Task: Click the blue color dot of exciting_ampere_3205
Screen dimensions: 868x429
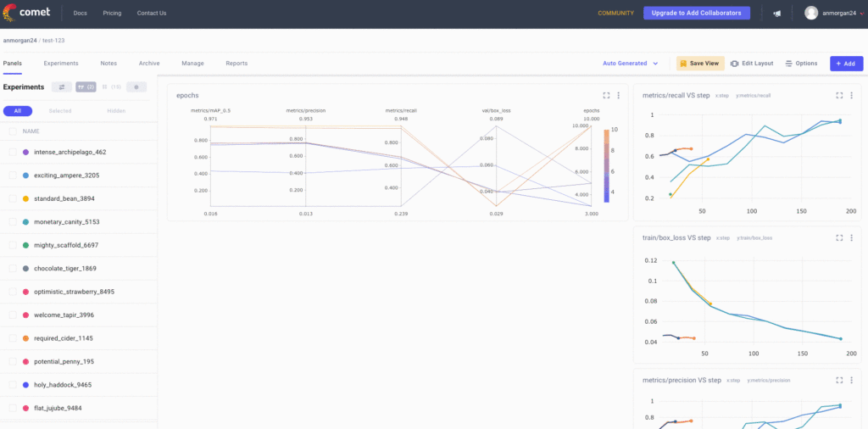Action: [x=26, y=175]
